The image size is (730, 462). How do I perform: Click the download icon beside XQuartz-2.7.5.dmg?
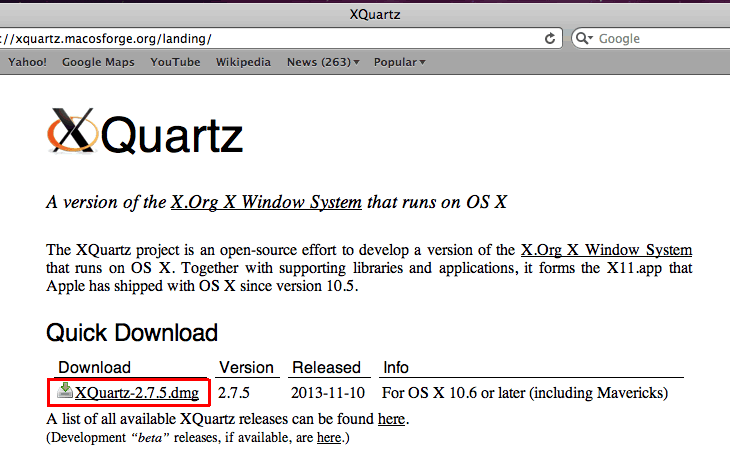(65, 391)
